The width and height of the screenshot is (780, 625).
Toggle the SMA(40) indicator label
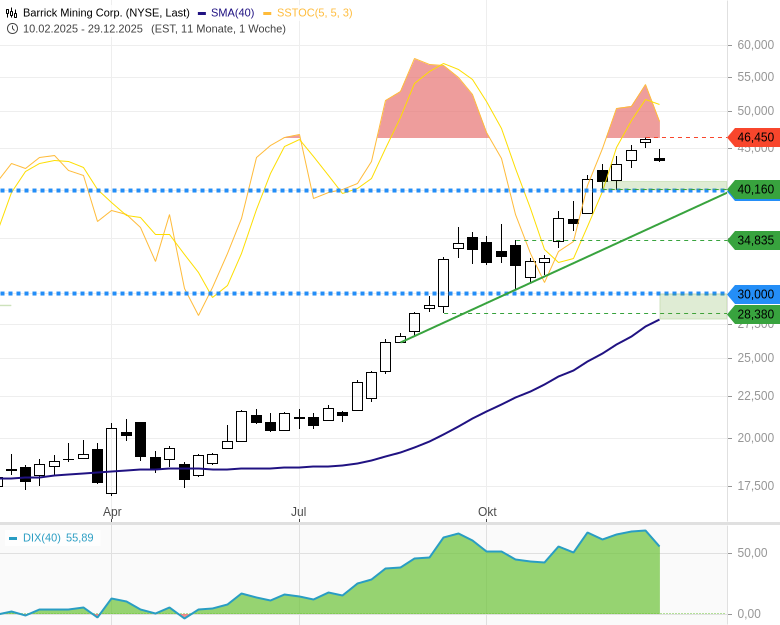pyautogui.click(x=231, y=13)
